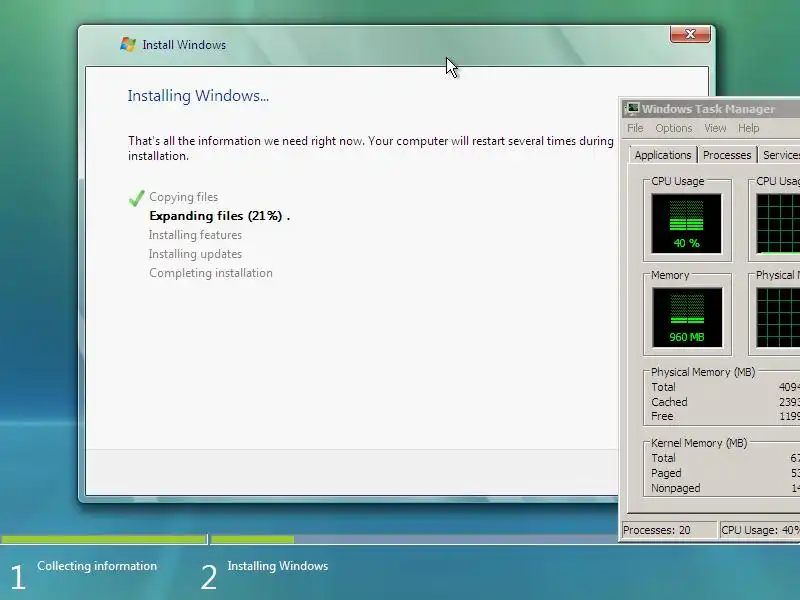Viewport: 800px width, 600px height.
Task: Close the Install Windows dialog
Action: (690, 34)
